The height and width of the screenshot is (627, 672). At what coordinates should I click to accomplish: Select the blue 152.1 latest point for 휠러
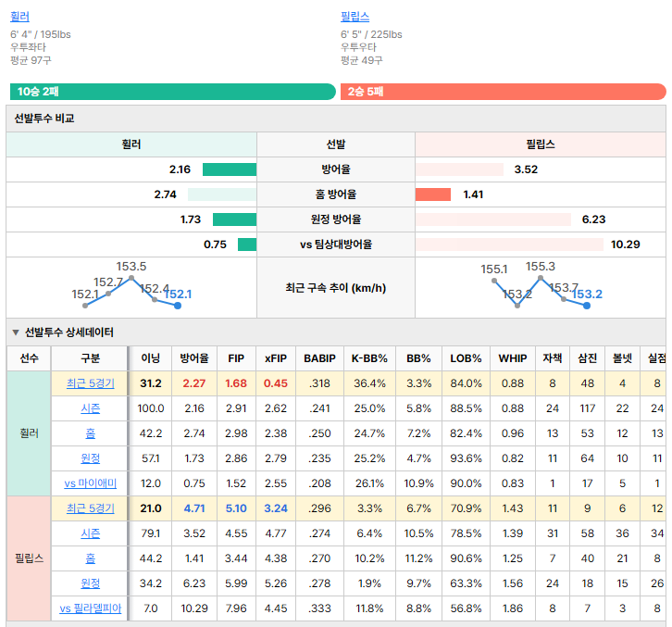[178, 306]
